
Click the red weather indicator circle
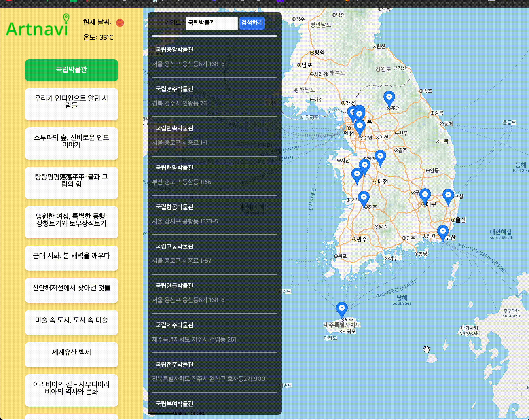[x=120, y=23]
